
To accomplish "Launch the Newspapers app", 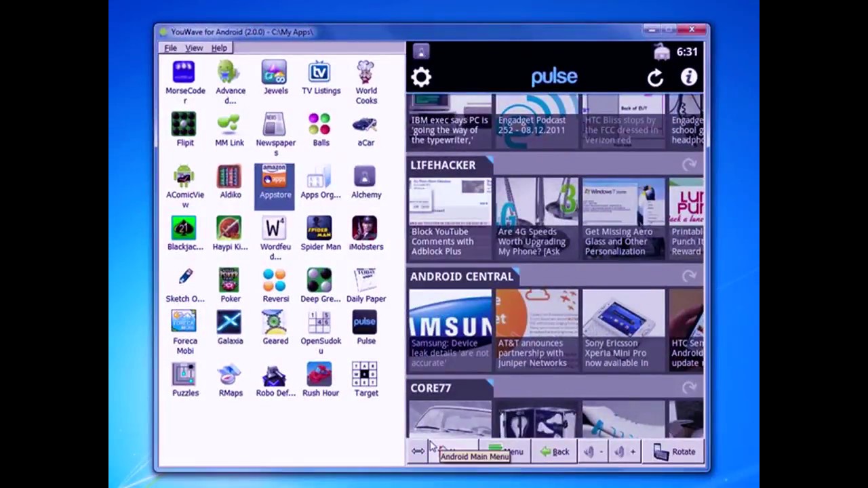I will (274, 125).
